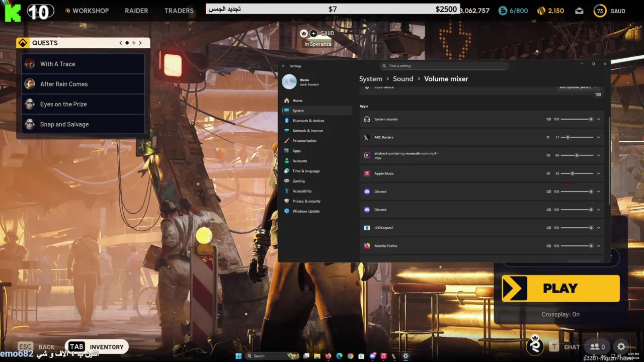This screenshot has height=362, width=644.
Task: Mute ARC Raiders in the volume mixer
Action: pos(548,137)
